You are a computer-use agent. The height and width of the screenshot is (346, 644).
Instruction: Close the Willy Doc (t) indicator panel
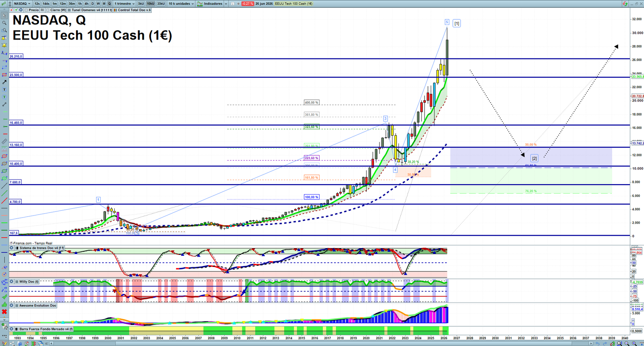pos(11,282)
